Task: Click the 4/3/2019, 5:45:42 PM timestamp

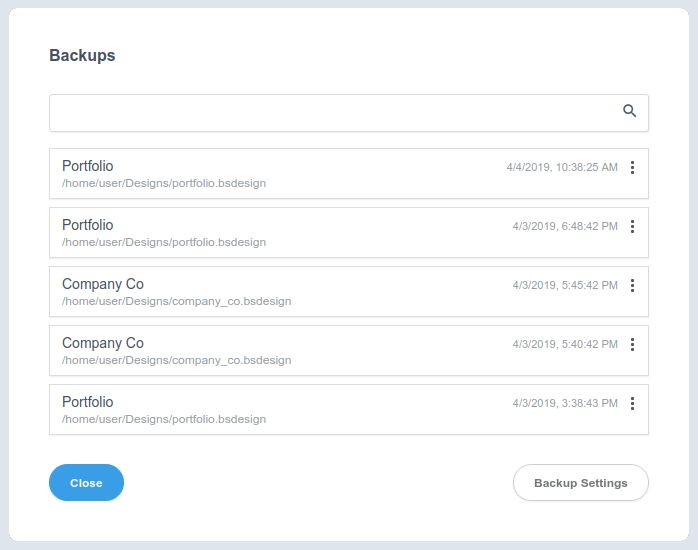Action: [x=565, y=286]
